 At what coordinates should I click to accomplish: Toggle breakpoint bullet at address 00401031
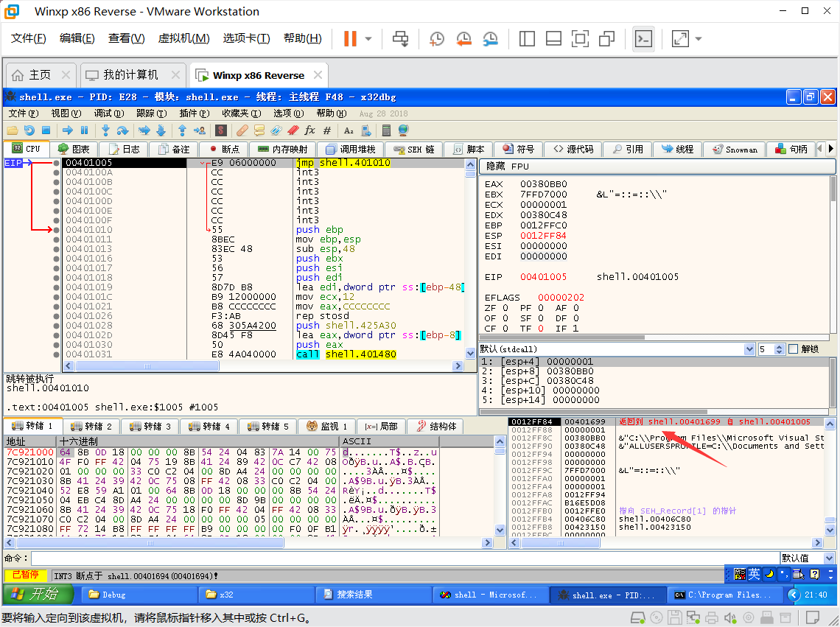(x=56, y=354)
